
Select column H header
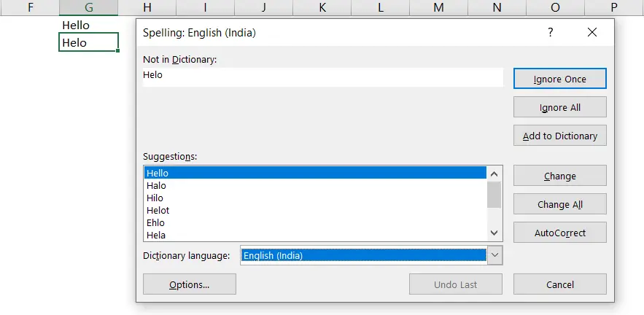click(x=147, y=7)
